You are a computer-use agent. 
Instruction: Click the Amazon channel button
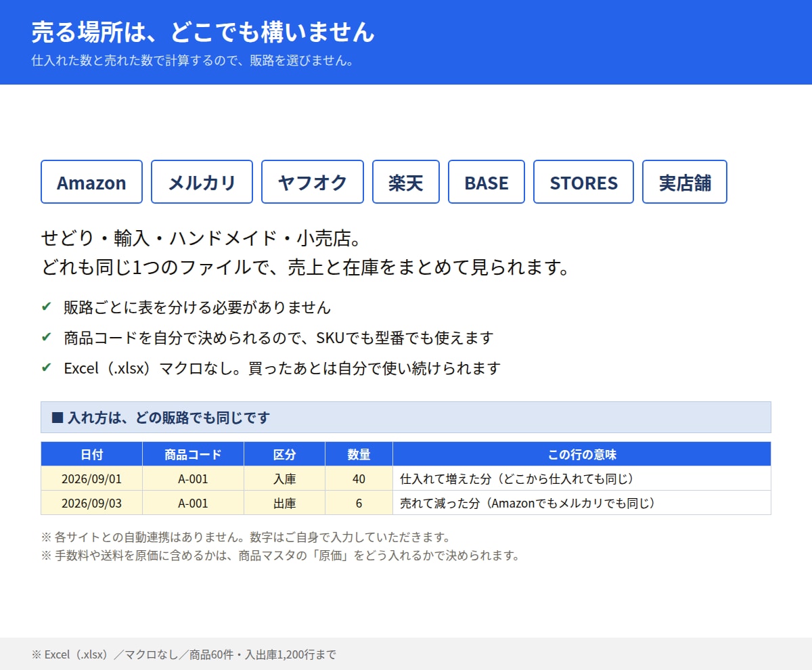coord(91,182)
